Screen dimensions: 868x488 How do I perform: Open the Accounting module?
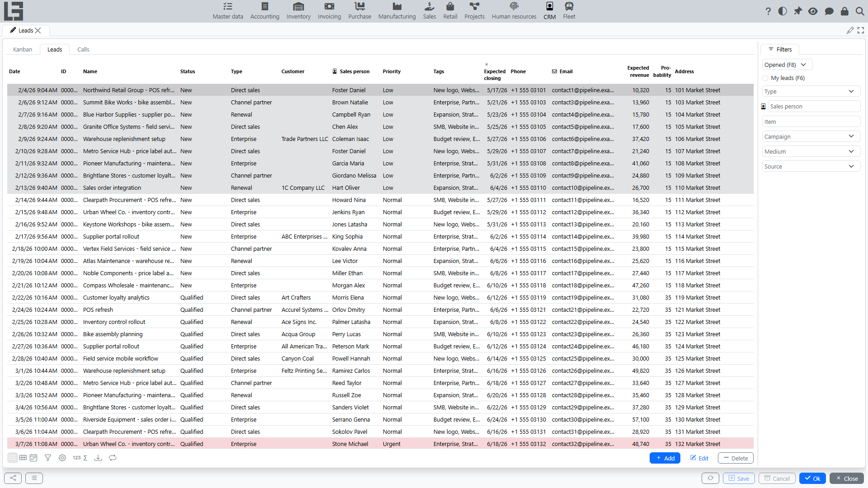(x=265, y=11)
